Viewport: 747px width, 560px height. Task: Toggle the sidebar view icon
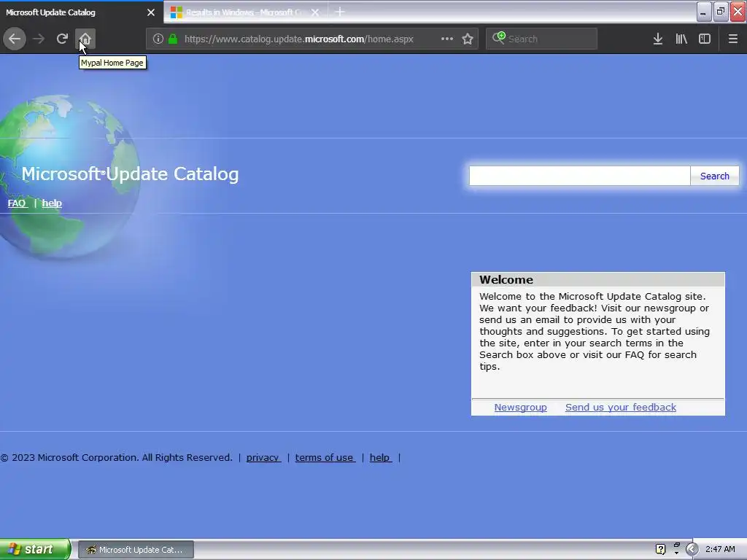(x=705, y=39)
